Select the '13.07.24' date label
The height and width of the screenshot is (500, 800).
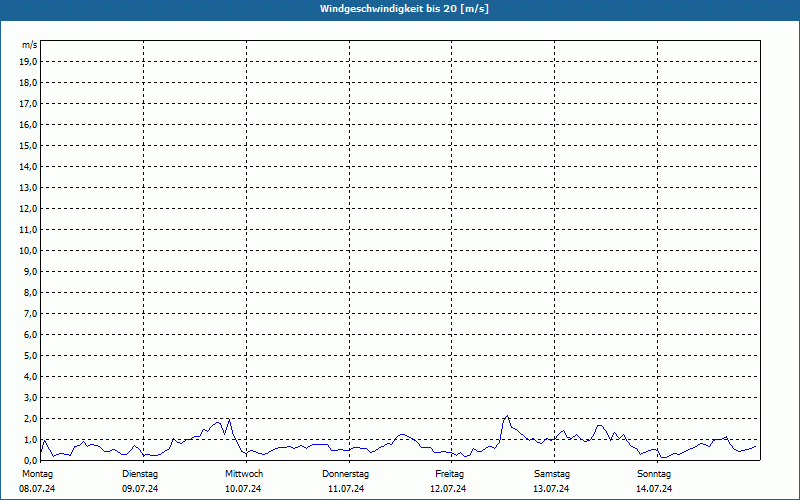click(551, 489)
